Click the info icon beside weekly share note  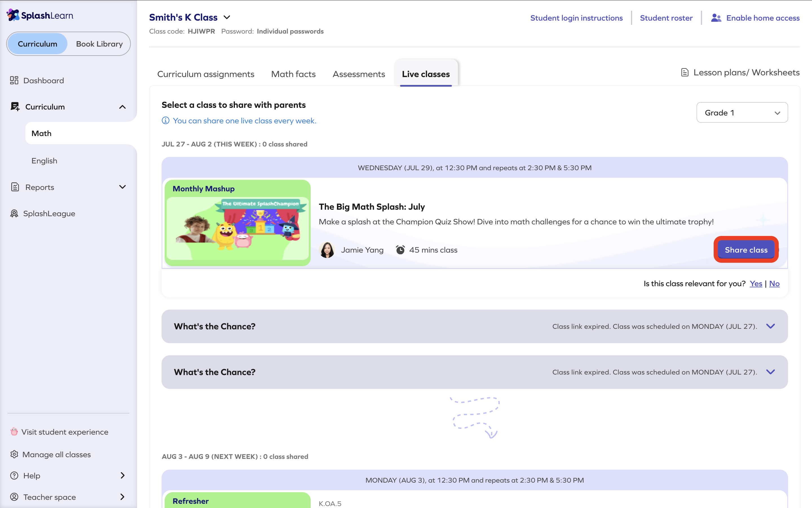(166, 120)
